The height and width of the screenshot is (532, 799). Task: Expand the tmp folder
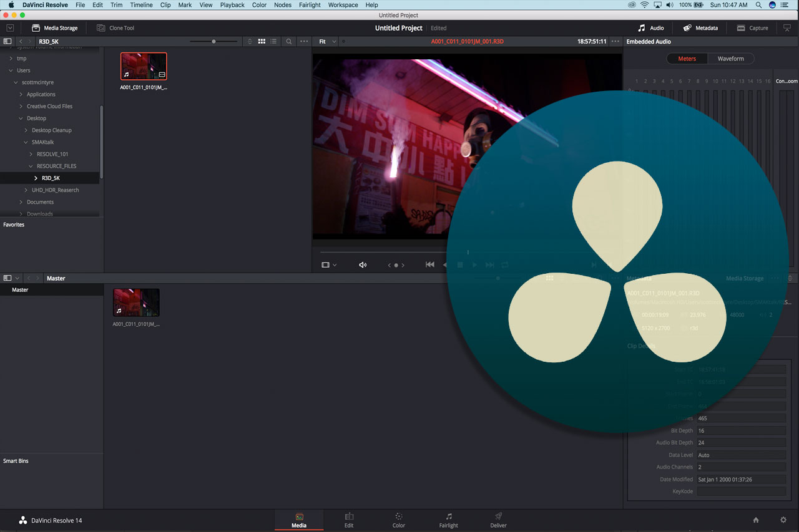[11, 59]
